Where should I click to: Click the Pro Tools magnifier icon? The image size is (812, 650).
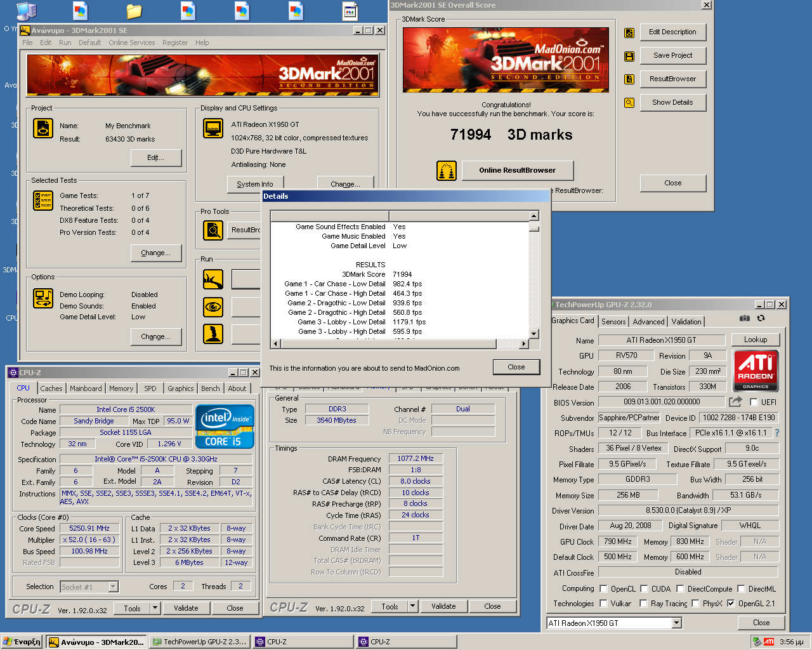[213, 230]
